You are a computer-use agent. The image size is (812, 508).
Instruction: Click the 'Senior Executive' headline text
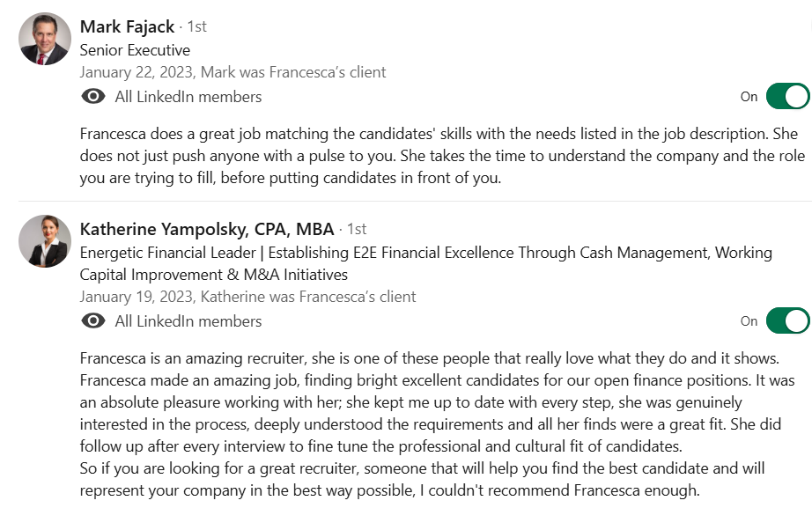click(135, 50)
